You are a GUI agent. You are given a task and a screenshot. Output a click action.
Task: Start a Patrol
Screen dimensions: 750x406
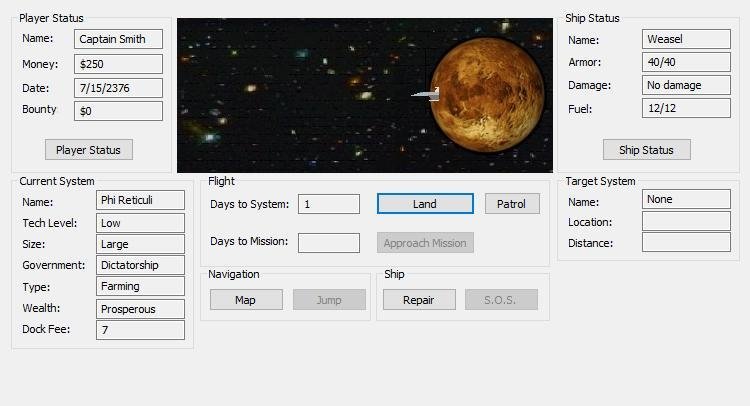[512, 204]
